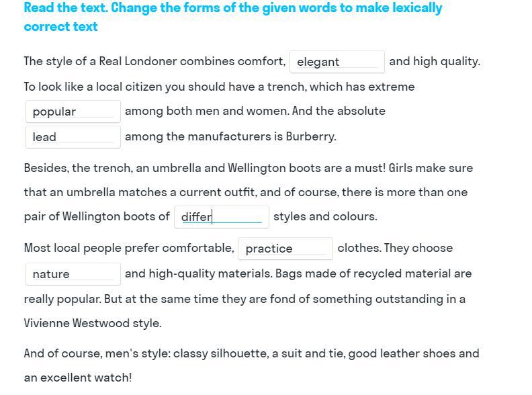532x395 pixels.
Task: Focus the "nature" input field
Action: point(73,274)
